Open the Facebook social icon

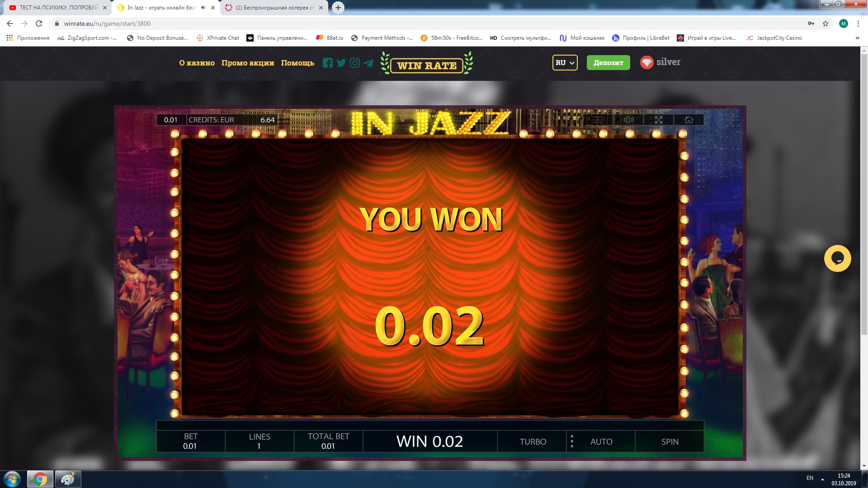(328, 63)
